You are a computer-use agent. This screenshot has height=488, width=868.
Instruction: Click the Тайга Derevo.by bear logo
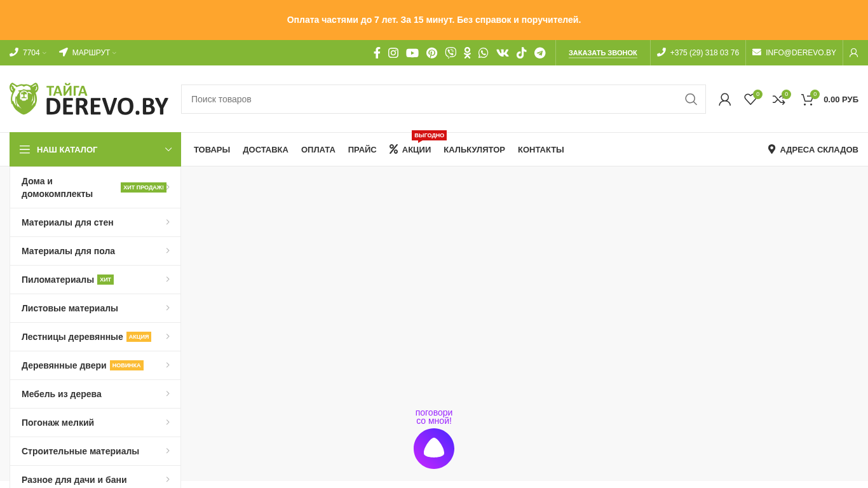coord(89,99)
